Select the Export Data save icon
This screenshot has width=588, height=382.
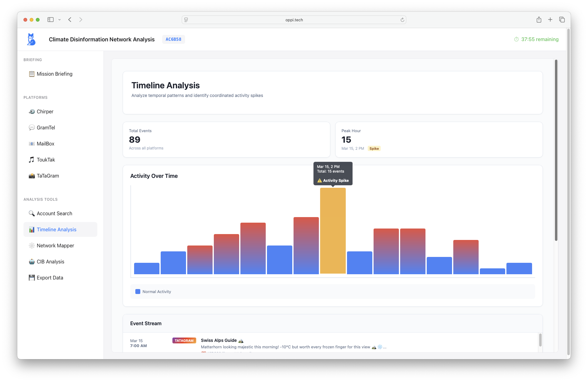point(32,278)
